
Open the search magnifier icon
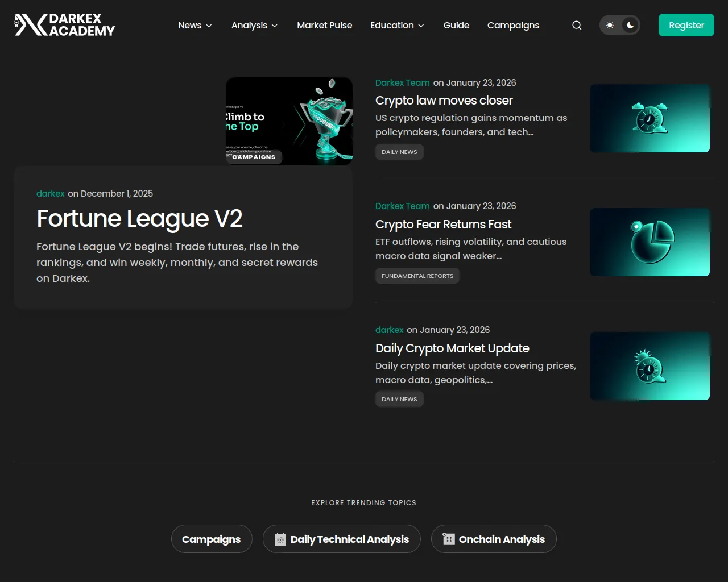(577, 26)
